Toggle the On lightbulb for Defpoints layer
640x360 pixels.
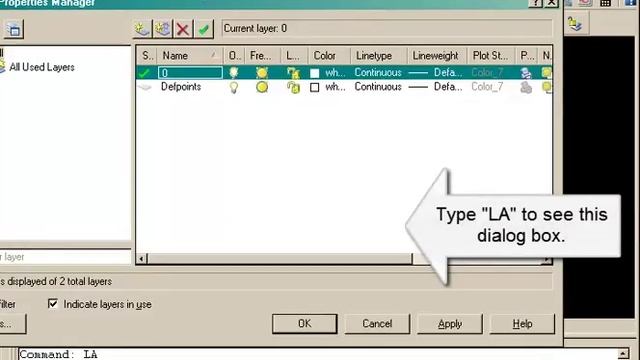tap(233, 87)
